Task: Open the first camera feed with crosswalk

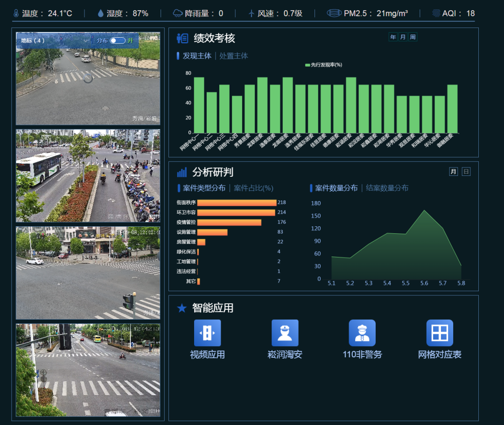Action: pos(88,78)
